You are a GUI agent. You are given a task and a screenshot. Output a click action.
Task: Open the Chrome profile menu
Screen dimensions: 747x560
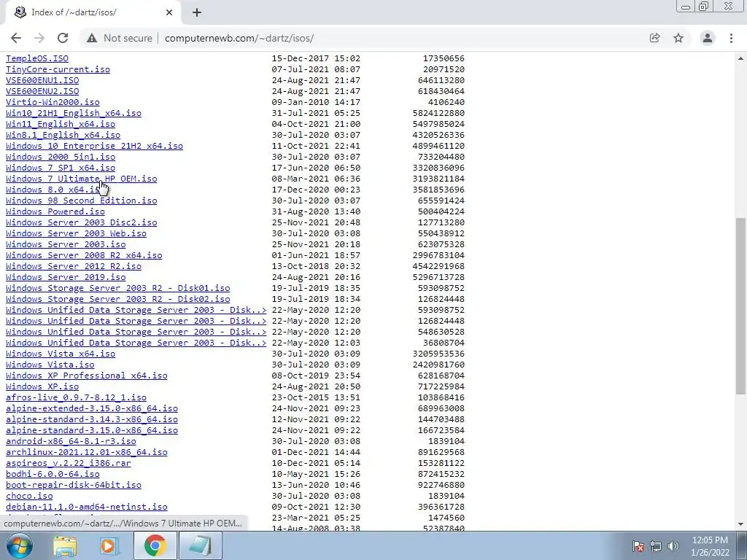(x=708, y=38)
